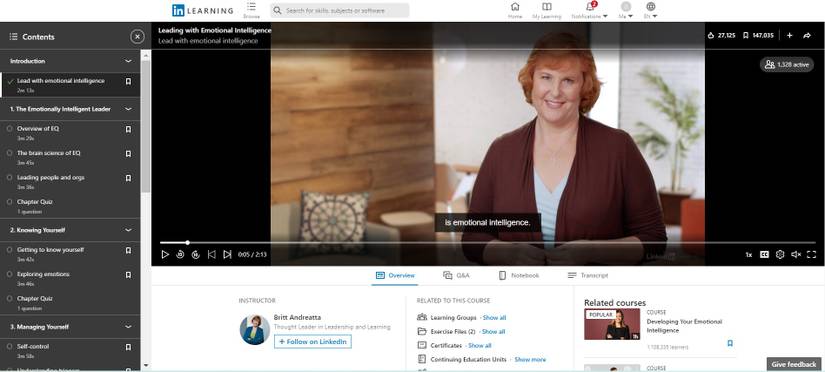Open Britt Andreatta instructor profile photo
This screenshot has height=372, width=825.
click(255, 329)
